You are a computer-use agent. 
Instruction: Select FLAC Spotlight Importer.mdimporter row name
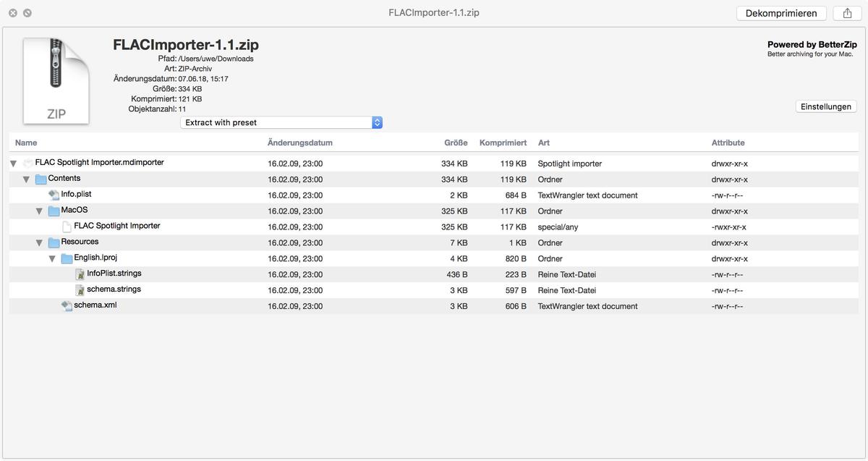(x=100, y=163)
